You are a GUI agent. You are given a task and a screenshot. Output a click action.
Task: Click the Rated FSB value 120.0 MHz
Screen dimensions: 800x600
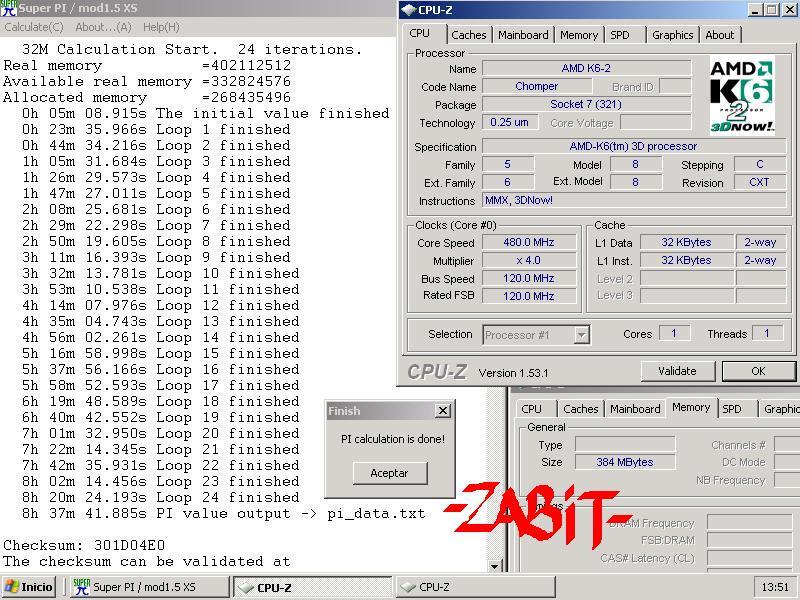coord(529,296)
